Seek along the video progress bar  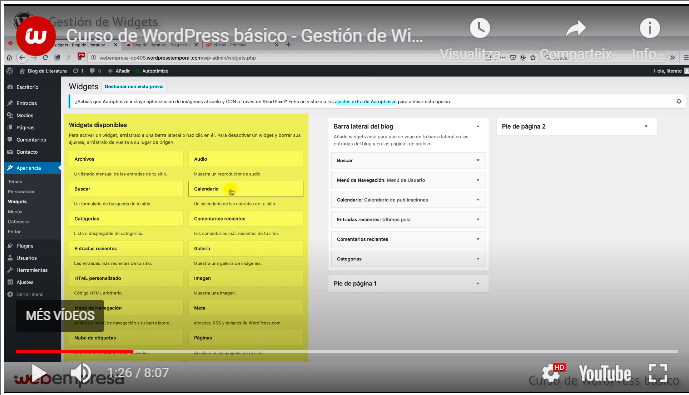tap(347, 352)
